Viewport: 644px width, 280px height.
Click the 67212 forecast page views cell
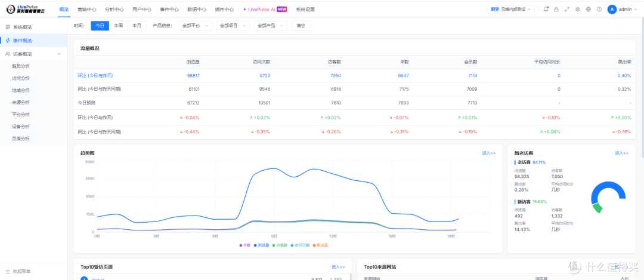tap(193, 103)
